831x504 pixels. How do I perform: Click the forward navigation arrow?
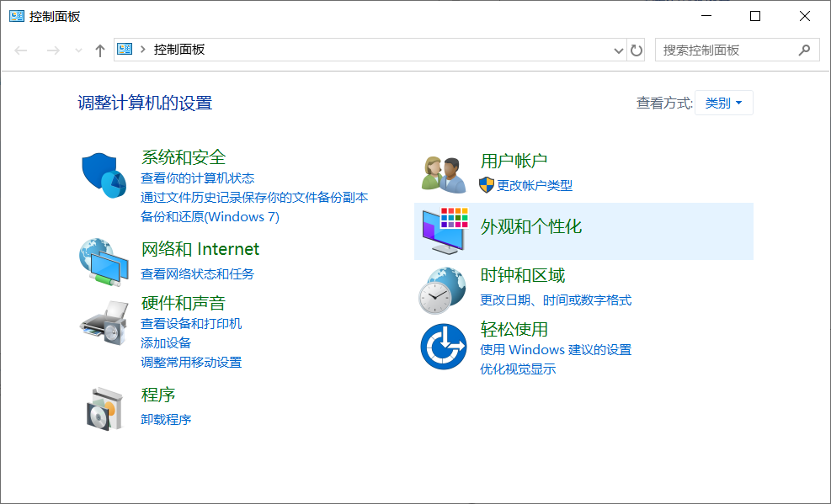click(53, 50)
